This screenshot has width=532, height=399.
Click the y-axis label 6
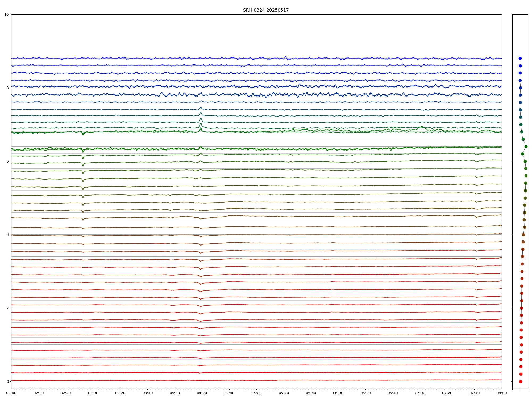[x=7, y=161]
